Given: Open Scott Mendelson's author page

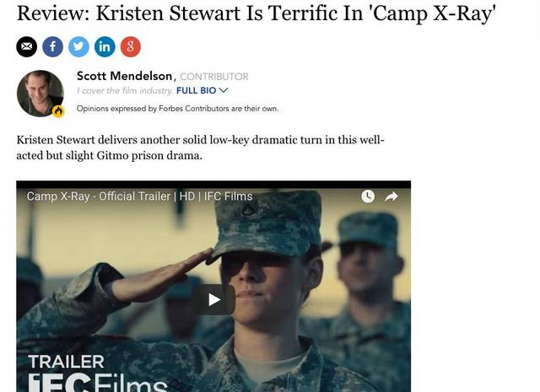Looking at the screenshot, I should tap(124, 76).
